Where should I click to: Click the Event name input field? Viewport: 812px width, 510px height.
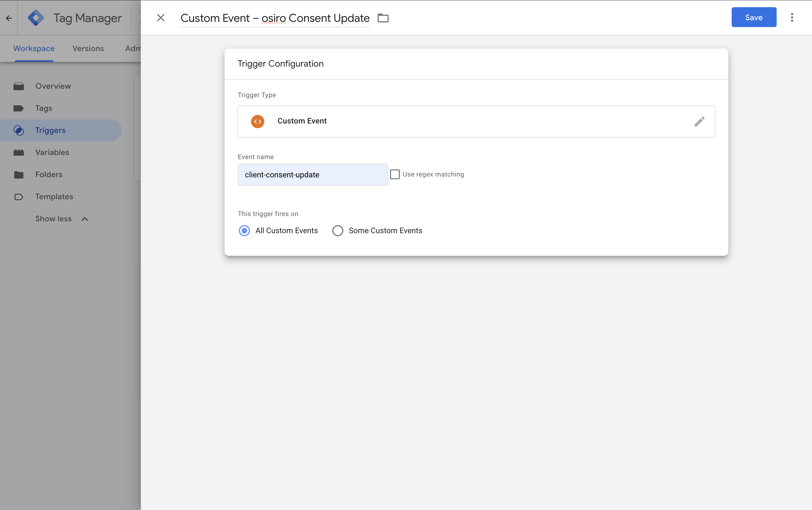[313, 175]
